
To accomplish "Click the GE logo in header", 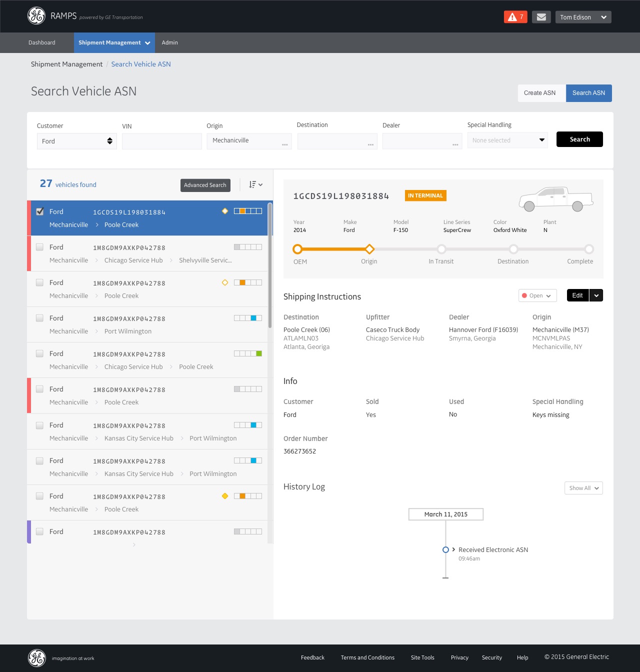I will (x=36, y=16).
